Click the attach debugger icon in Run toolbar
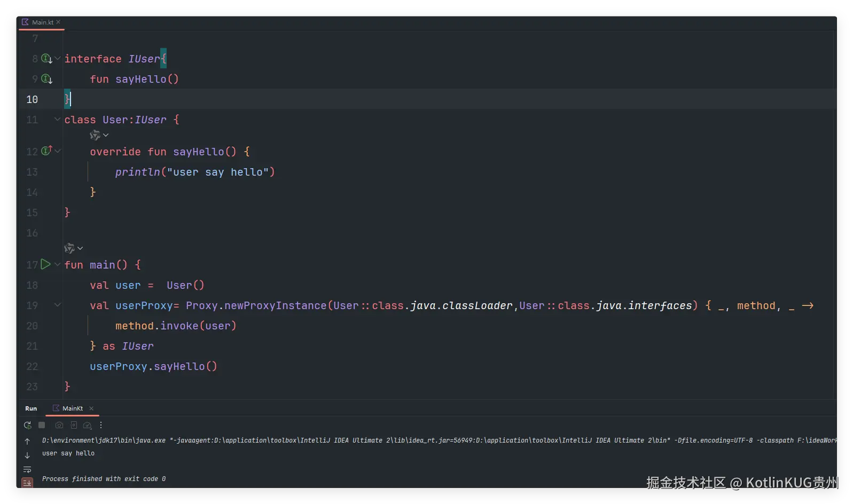The width and height of the screenshot is (853, 504). [74, 425]
